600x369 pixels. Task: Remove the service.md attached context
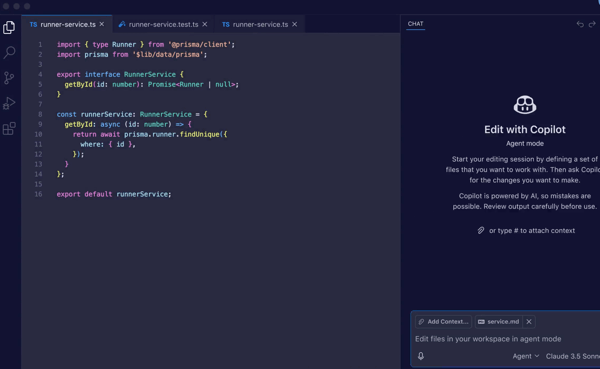pyautogui.click(x=529, y=322)
